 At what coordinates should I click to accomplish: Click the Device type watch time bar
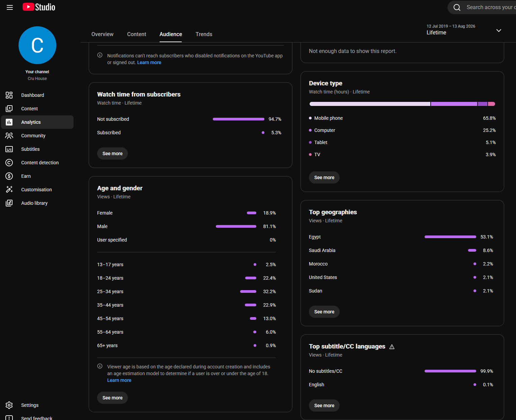(402, 104)
